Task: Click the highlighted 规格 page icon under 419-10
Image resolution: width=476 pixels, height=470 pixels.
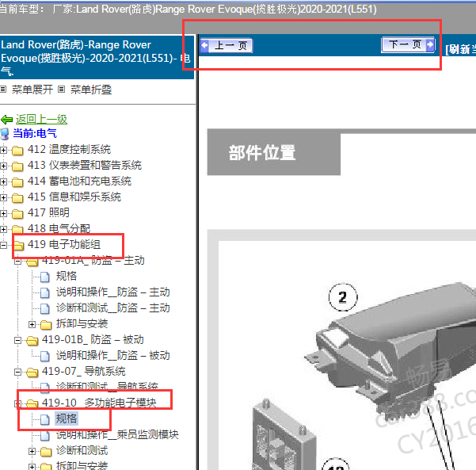Action: pyautogui.click(x=45, y=419)
